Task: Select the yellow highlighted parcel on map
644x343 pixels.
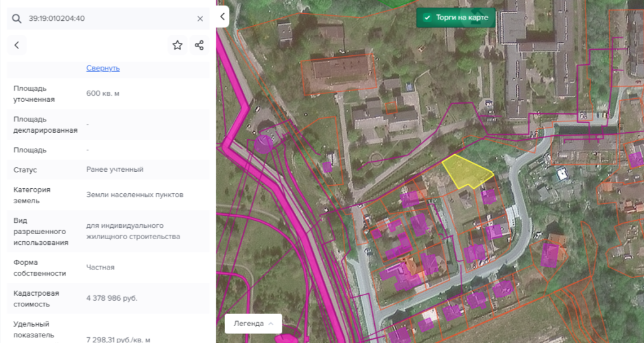Action: pyautogui.click(x=464, y=172)
